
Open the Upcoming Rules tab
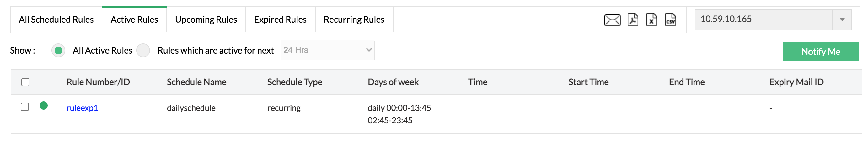coord(206,20)
